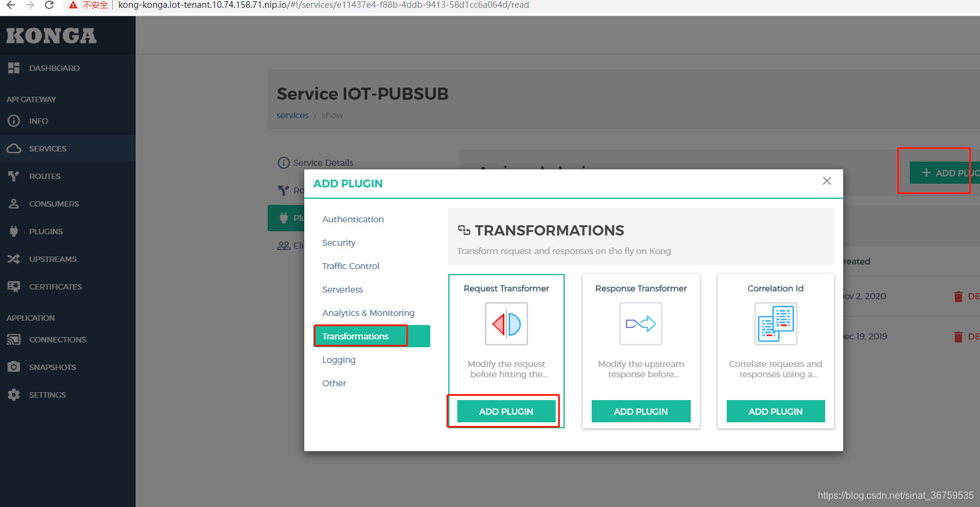
Task: Open the Connections menu item
Action: tap(68, 339)
